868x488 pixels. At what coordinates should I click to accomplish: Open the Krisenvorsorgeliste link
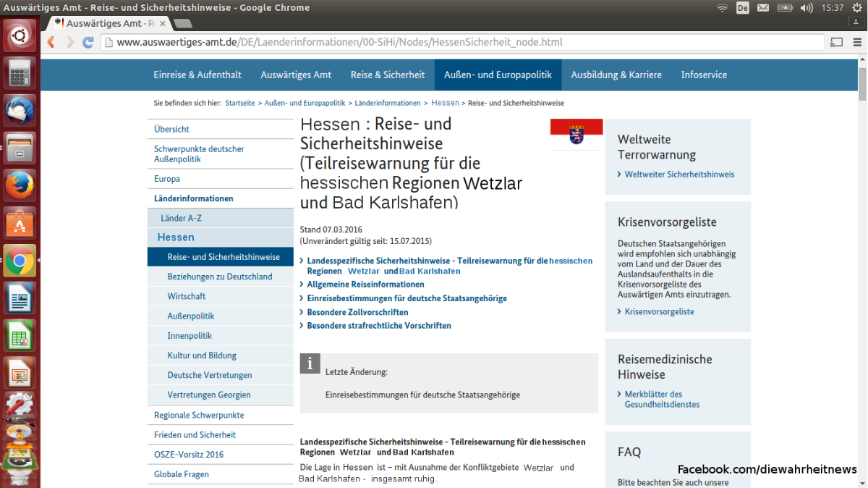click(659, 311)
